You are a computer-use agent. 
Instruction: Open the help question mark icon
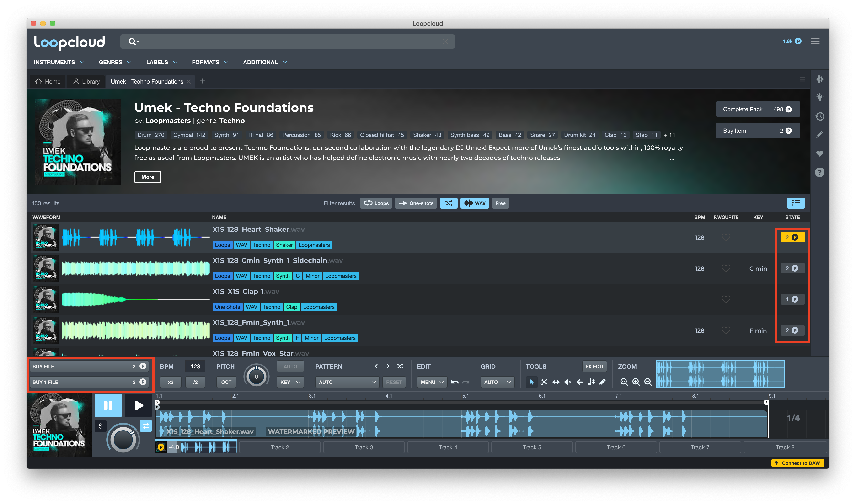pyautogui.click(x=819, y=173)
